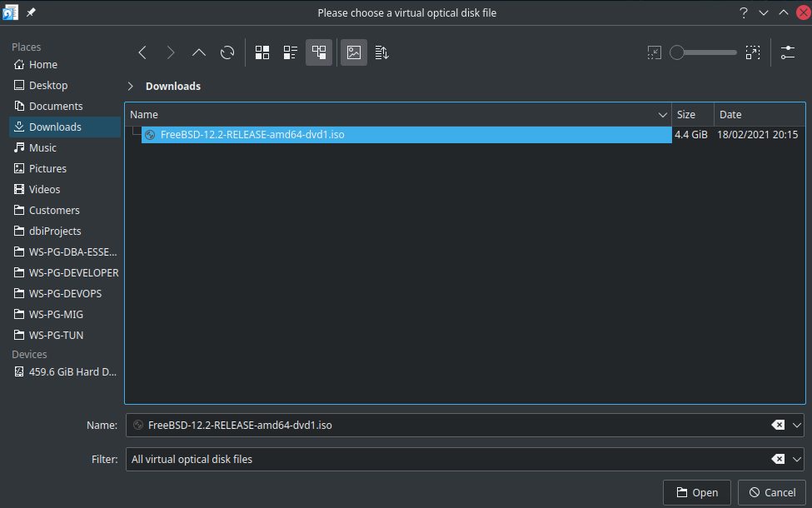Clear the Filter field
Image resolution: width=812 pixels, height=508 pixels.
[778, 460]
